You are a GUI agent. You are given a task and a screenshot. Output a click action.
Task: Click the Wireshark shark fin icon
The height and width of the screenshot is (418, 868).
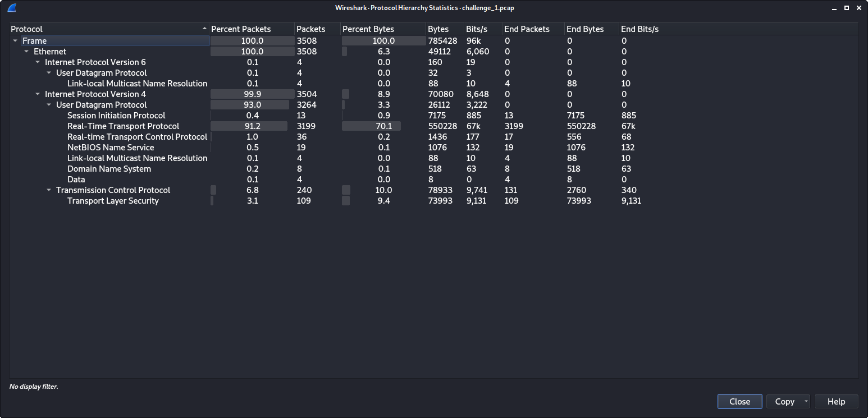[11, 8]
